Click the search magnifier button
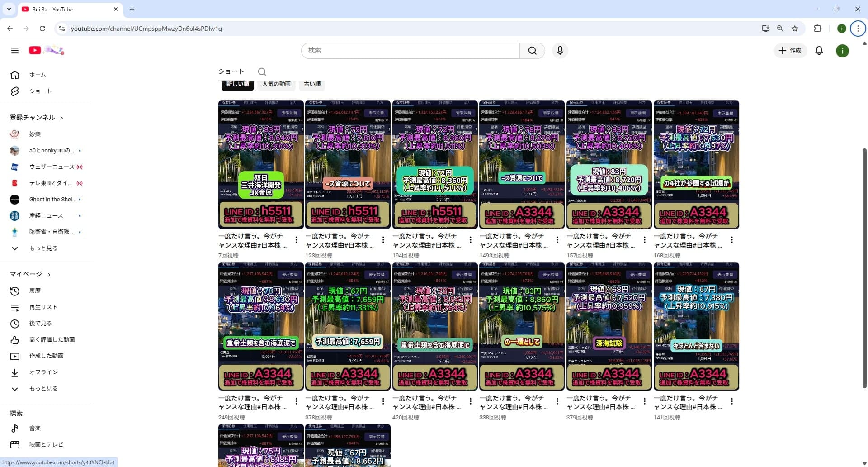Viewport: 868px width, 467px height. point(532,51)
